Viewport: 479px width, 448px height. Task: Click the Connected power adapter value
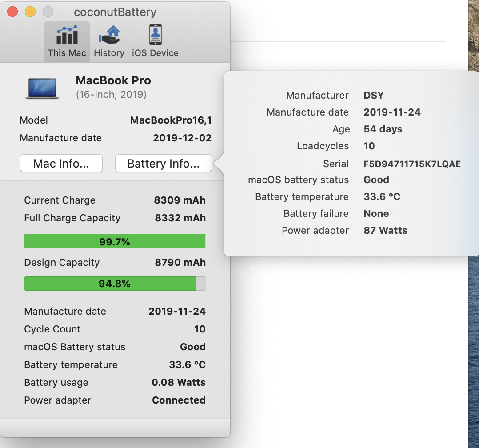tap(179, 400)
